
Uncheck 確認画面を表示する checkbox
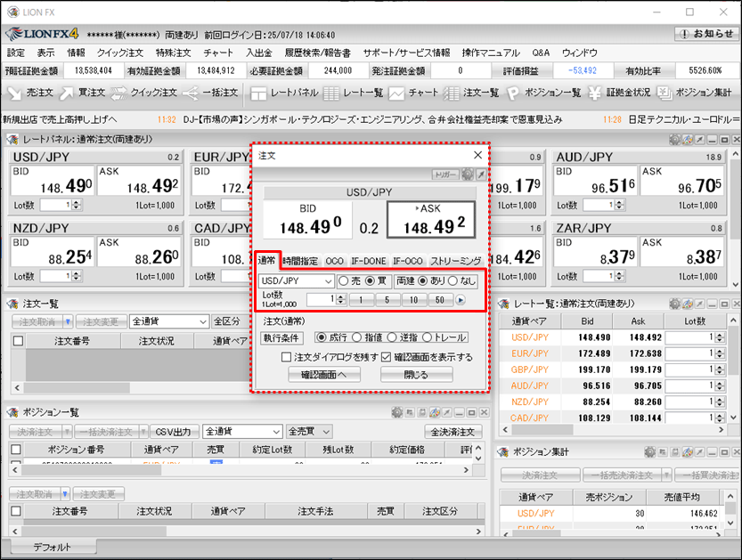pyautogui.click(x=386, y=357)
